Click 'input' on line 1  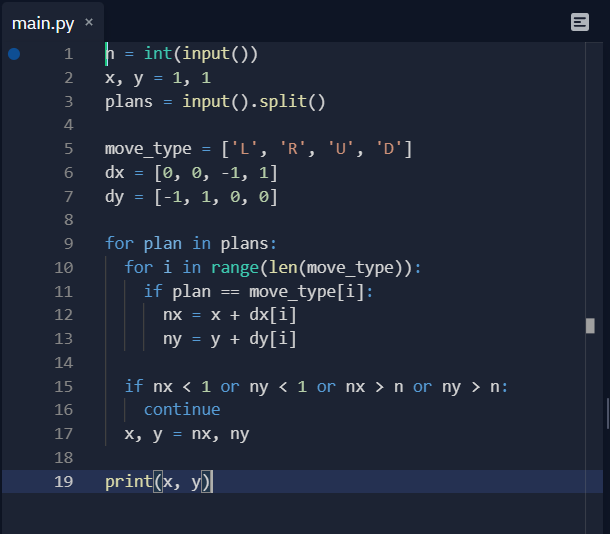click(206, 54)
